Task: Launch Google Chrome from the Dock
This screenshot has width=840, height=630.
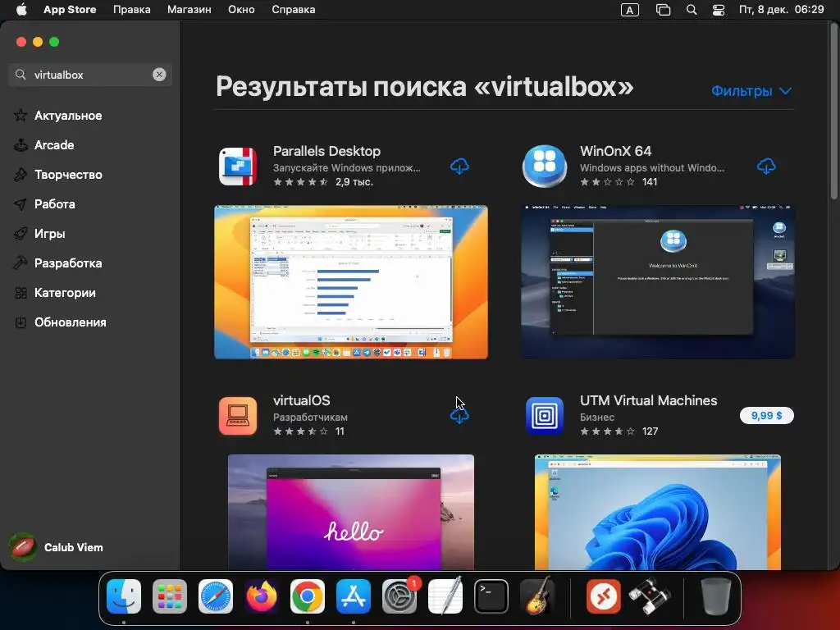Action: [x=308, y=596]
